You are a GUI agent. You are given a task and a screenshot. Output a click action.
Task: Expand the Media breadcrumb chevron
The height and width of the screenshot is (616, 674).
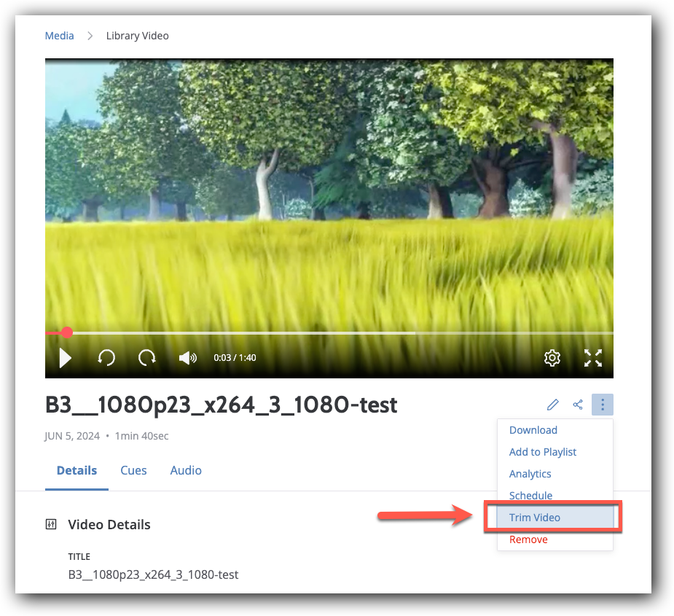90,35
